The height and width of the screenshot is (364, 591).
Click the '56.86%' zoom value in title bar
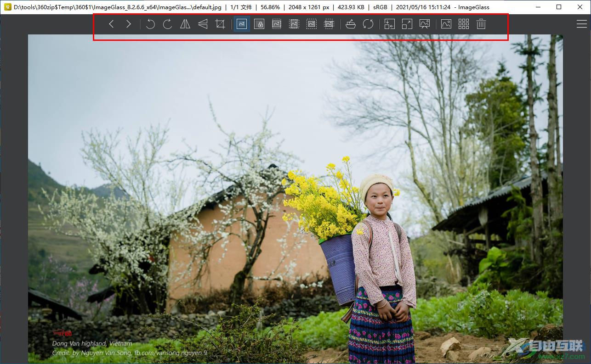tap(270, 7)
